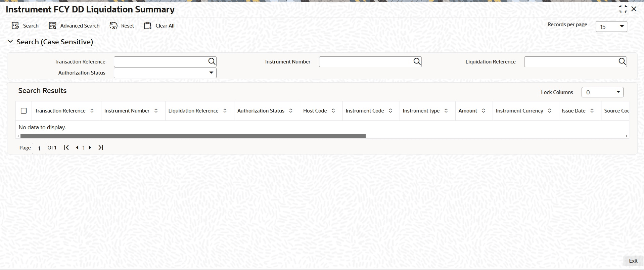Screen dimensions: 644x270
Task: Sort by Instrument type column
Action: coord(446,111)
